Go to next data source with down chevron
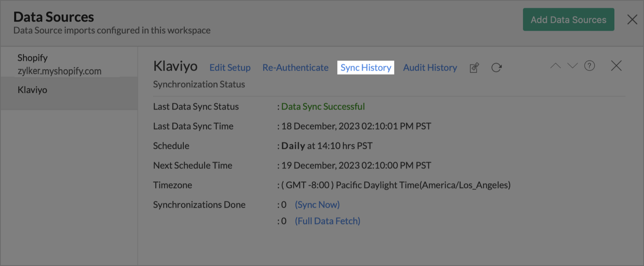Viewport: 644px width, 266px height. (573, 66)
